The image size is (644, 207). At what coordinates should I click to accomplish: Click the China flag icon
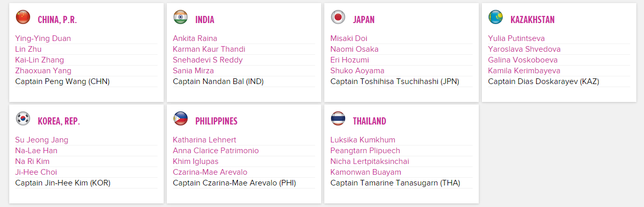tap(23, 17)
